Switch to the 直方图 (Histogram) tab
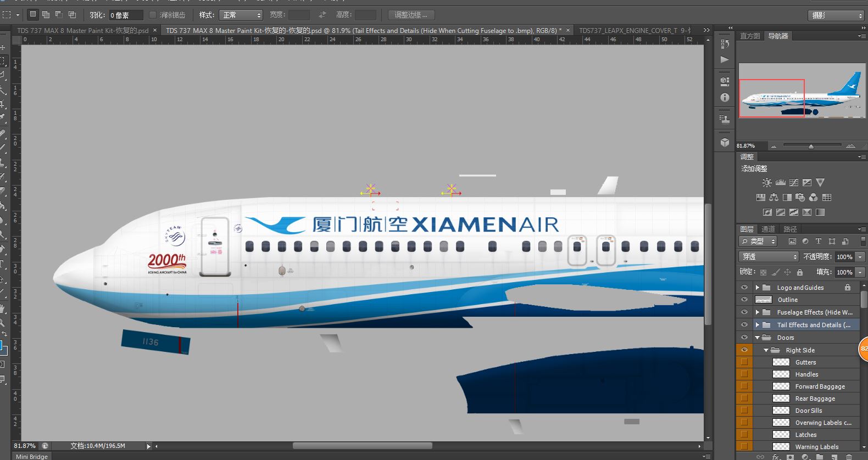The image size is (868, 460). point(750,36)
